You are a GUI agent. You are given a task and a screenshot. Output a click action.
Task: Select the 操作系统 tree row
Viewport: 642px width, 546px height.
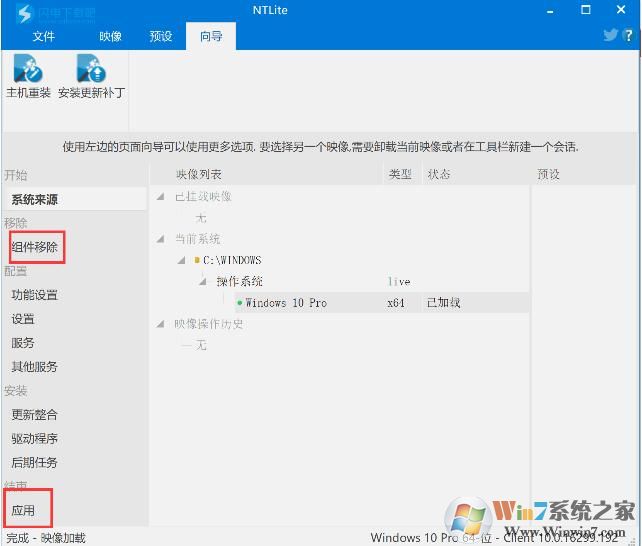240,281
